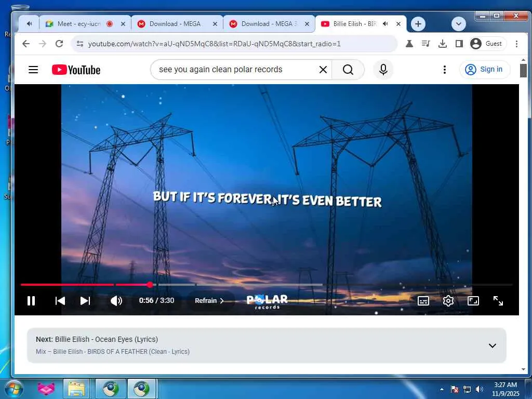
Task: Open the video player settings gear
Action: [448, 301]
